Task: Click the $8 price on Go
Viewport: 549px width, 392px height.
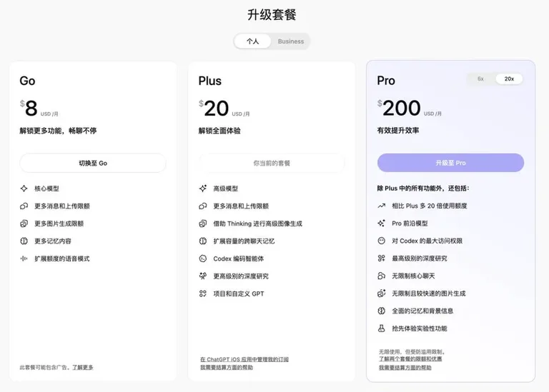Action: coord(29,108)
